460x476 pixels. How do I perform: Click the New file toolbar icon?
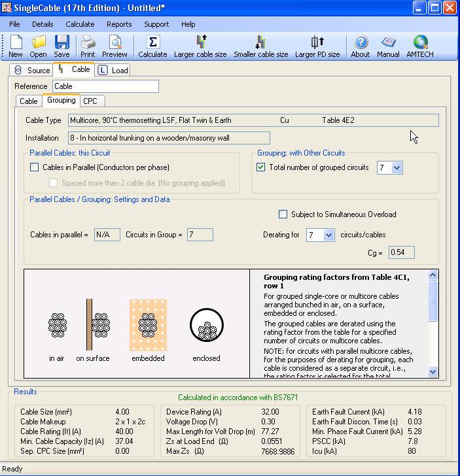[x=15, y=46]
